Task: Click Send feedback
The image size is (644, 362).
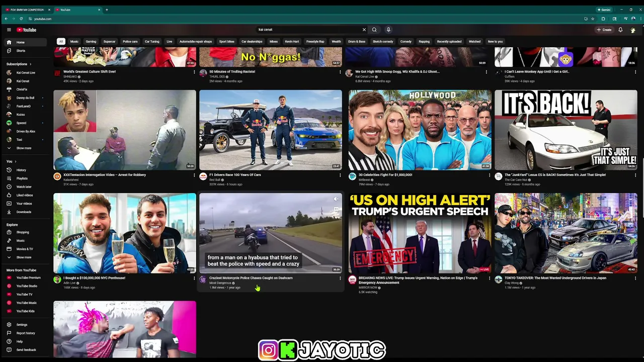Action: [26, 350]
